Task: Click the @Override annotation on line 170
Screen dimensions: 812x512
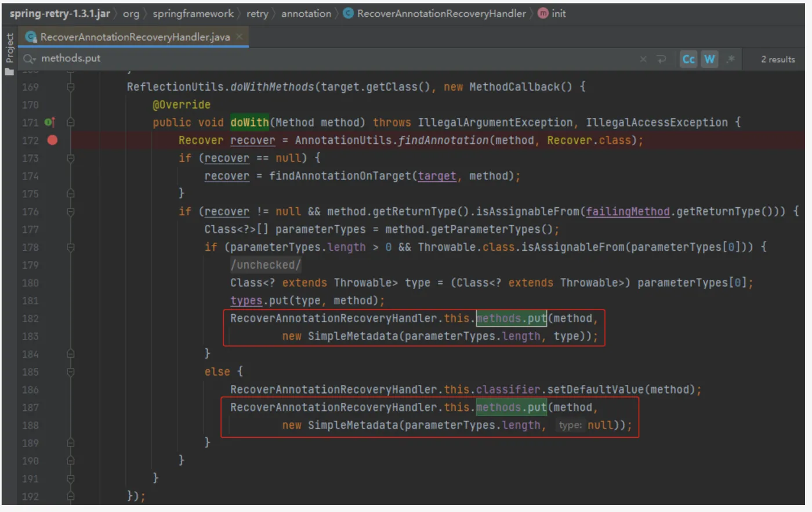Action: 182,105
